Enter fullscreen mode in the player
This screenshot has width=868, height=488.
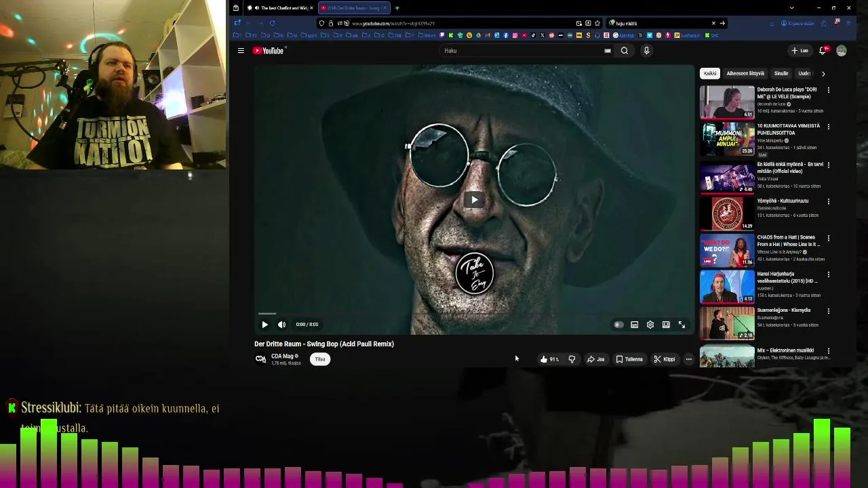pyautogui.click(x=682, y=325)
